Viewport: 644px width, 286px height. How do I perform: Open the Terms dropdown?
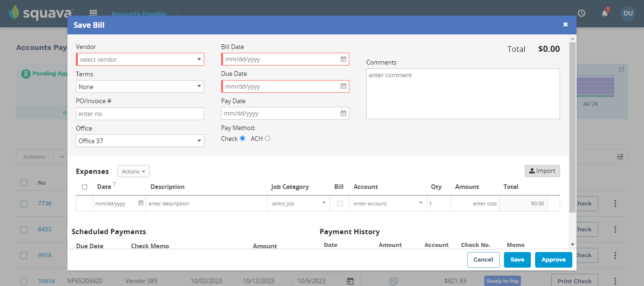(140, 87)
